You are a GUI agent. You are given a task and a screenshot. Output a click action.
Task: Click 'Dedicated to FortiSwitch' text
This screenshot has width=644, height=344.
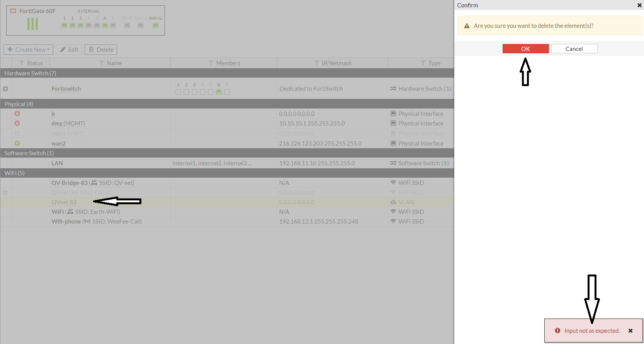311,89
